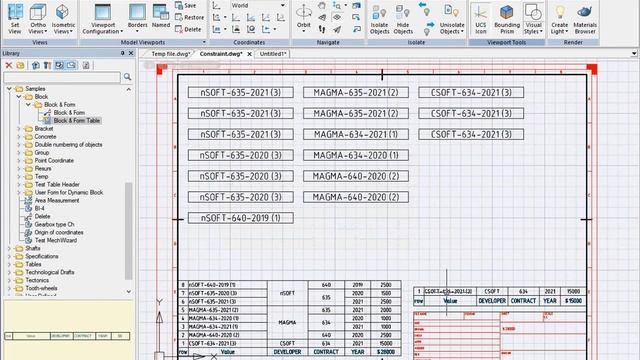Open Named viewports
Screen dimensions: 640x360
[161, 16]
